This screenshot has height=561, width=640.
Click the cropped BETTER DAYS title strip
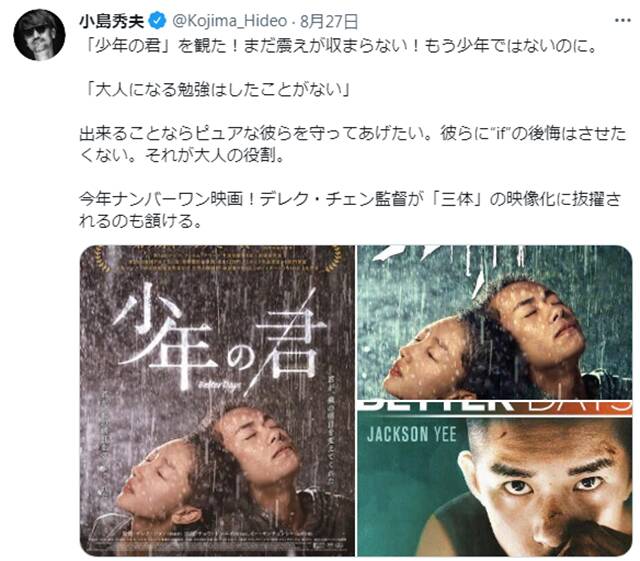495,407
